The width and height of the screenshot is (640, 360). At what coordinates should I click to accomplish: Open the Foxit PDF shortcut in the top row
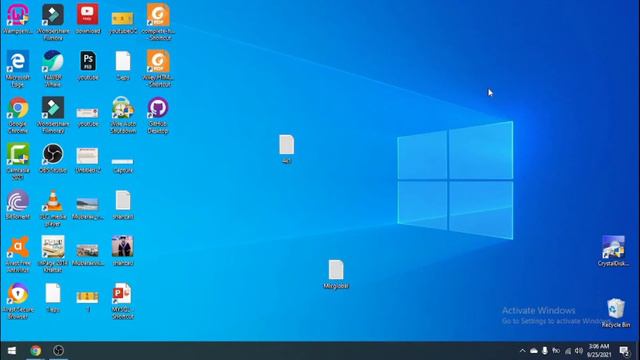click(158, 22)
